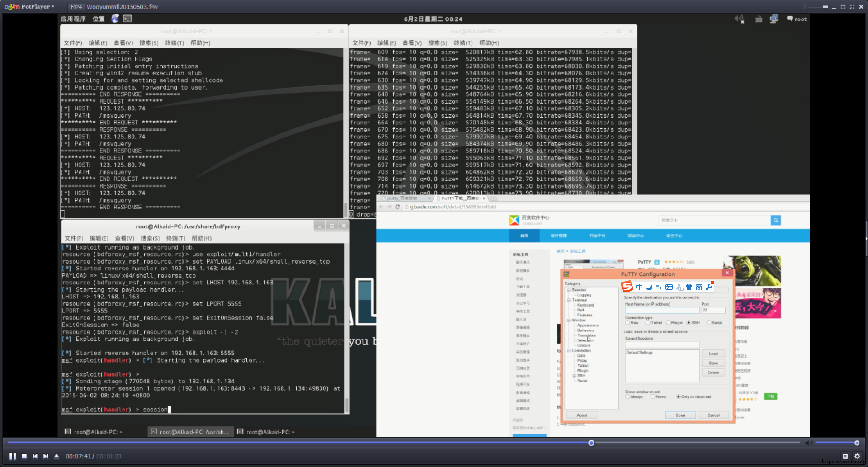
Task: Open the PotPlayer playlist panel icon
Action: pos(845,456)
